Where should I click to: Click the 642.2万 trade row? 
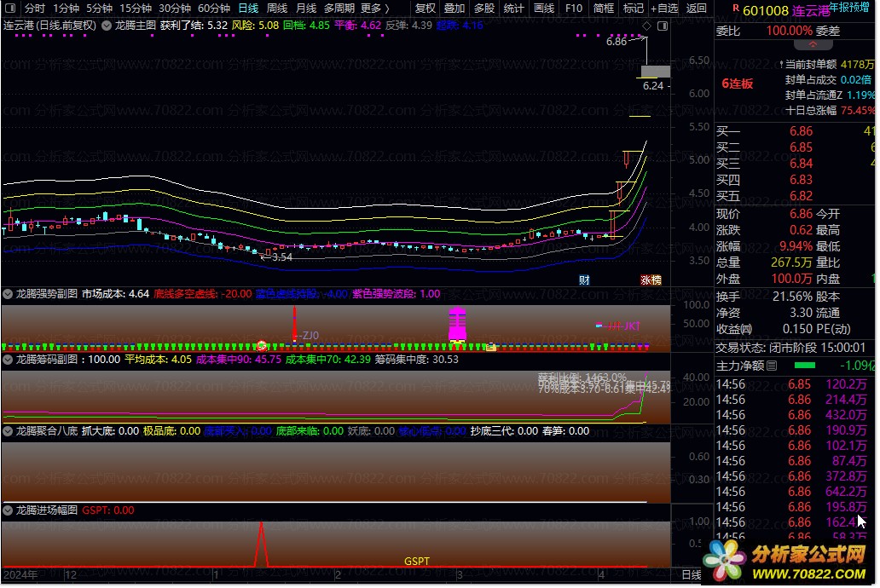pos(792,492)
